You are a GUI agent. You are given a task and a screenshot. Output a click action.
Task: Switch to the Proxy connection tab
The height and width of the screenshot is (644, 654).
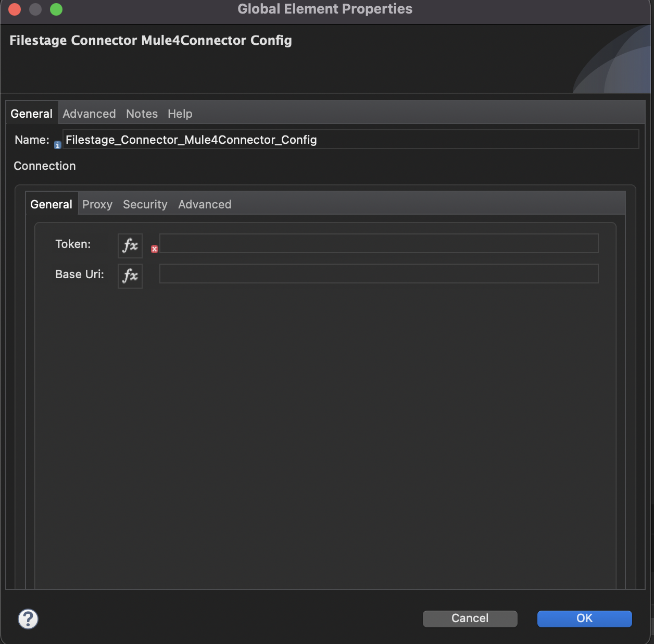tap(97, 204)
